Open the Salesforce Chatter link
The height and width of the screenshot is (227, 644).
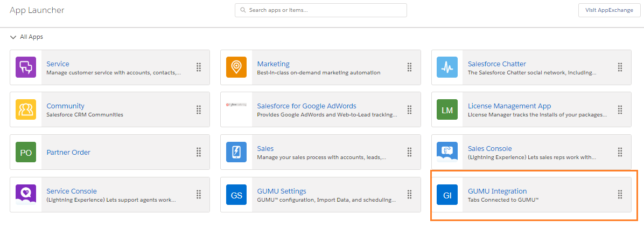click(x=497, y=64)
